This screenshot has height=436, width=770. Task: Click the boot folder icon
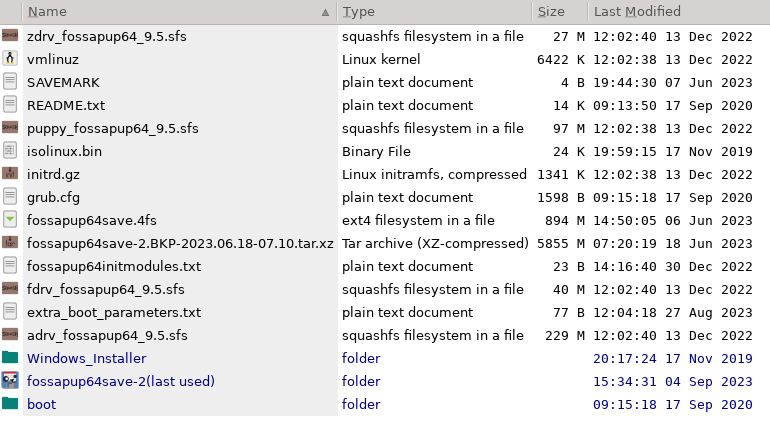point(10,404)
